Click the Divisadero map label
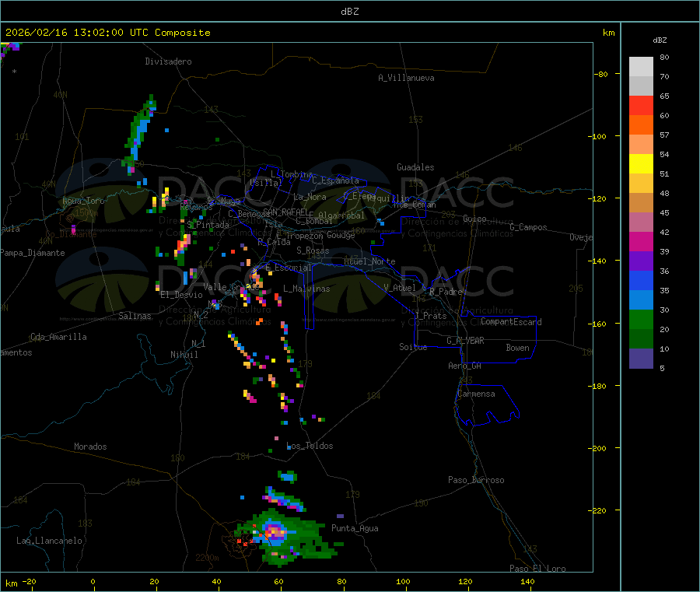This screenshot has height=592, width=700. tap(168, 61)
